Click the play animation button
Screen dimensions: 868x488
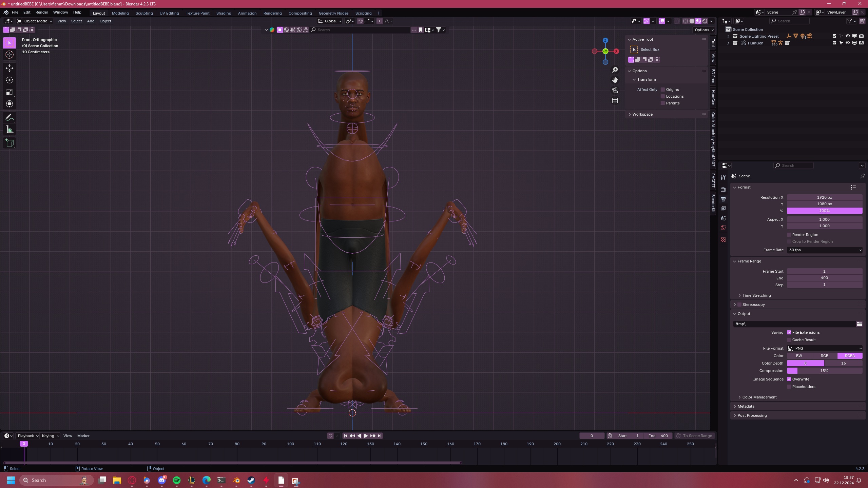pos(366,436)
